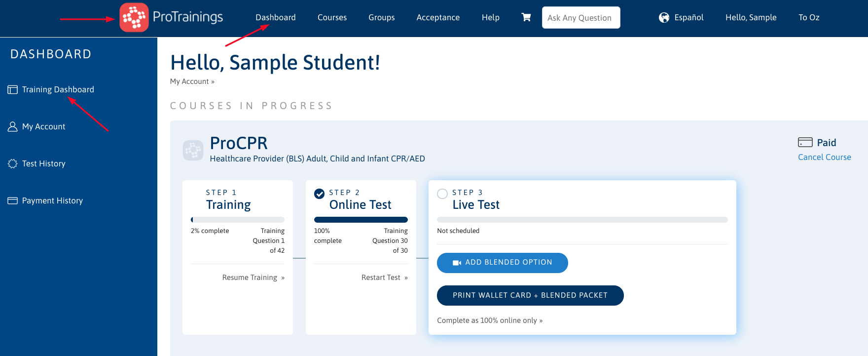Click Restart Test link

[x=385, y=277]
